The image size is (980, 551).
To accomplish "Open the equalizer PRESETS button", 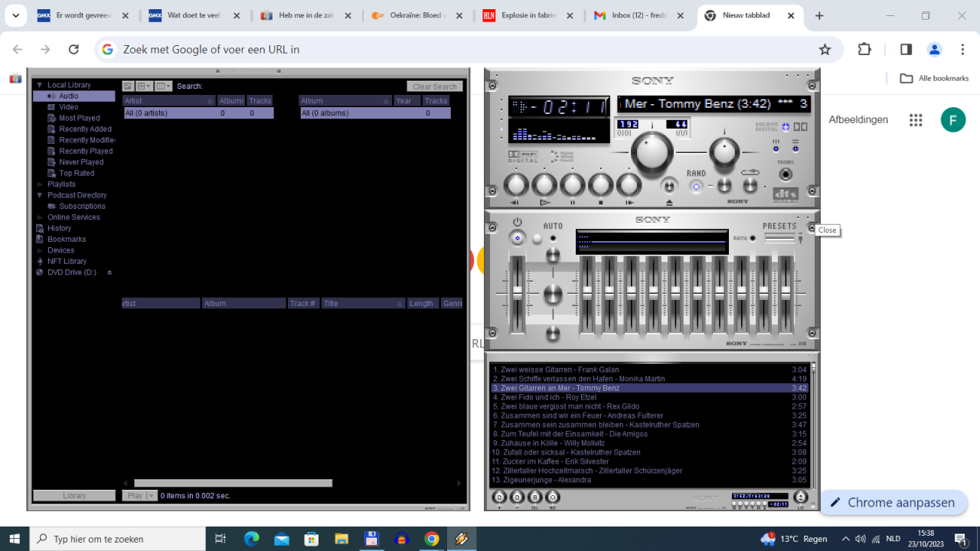I will click(x=779, y=237).
